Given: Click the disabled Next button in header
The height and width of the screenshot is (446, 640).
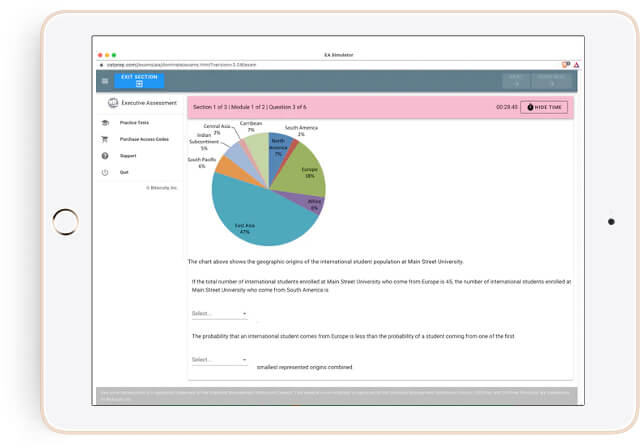Looking at the screenshot, I should point(516,80).
